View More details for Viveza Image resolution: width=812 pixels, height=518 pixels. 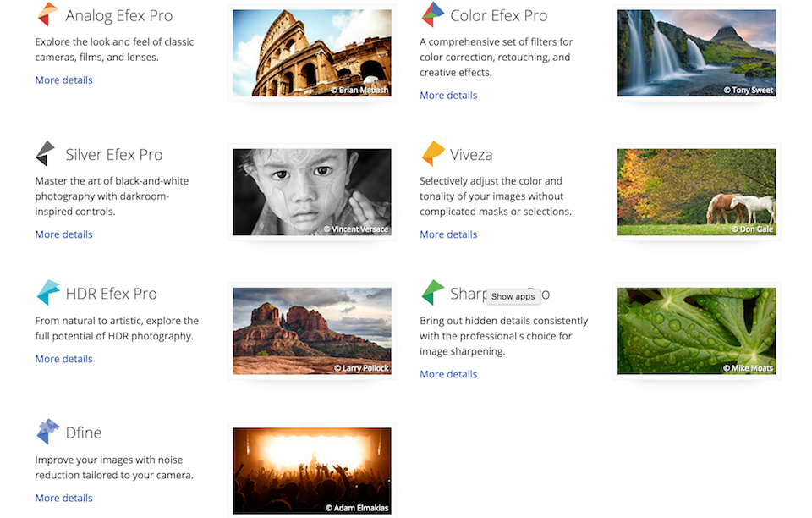click(x=448, y=234)
